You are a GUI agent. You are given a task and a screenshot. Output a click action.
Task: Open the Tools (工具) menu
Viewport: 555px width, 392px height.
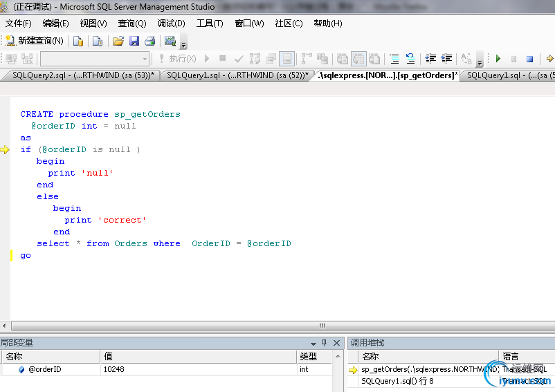210,24
